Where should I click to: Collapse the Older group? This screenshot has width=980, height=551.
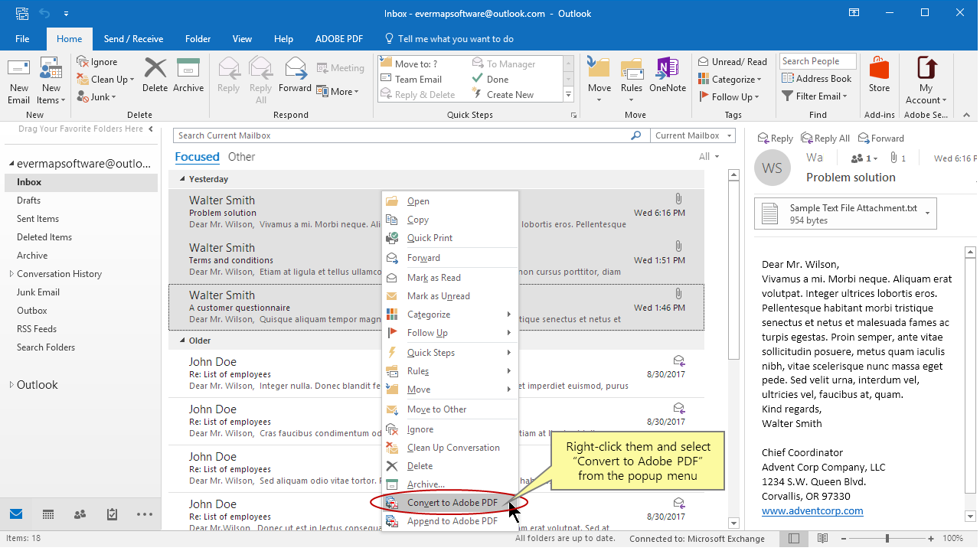tap(182, 341)
